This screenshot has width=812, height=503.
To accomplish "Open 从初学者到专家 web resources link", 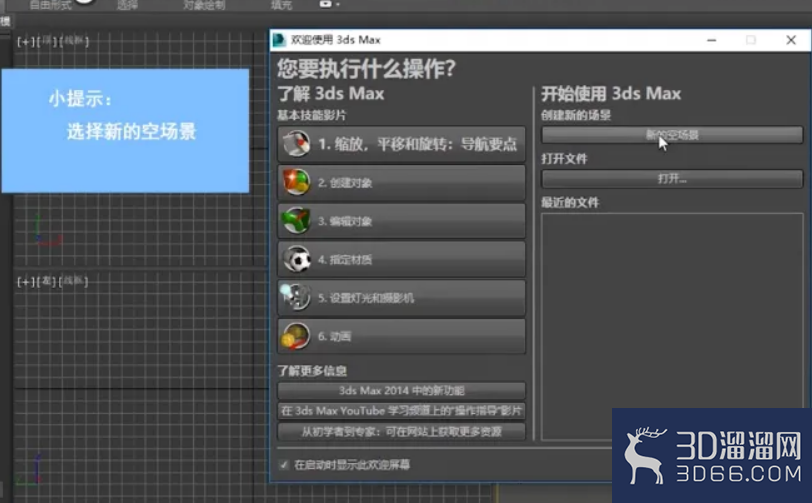I will (401, 432).
